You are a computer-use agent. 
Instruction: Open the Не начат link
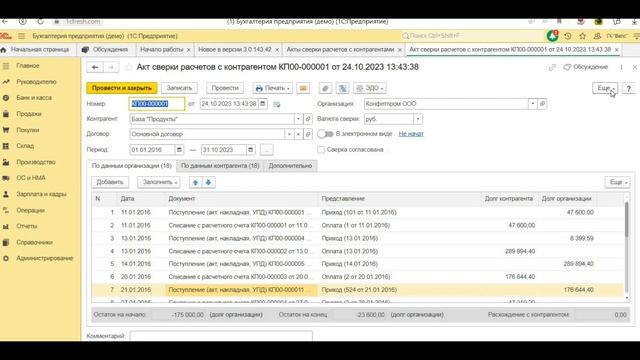click(411, 134)
